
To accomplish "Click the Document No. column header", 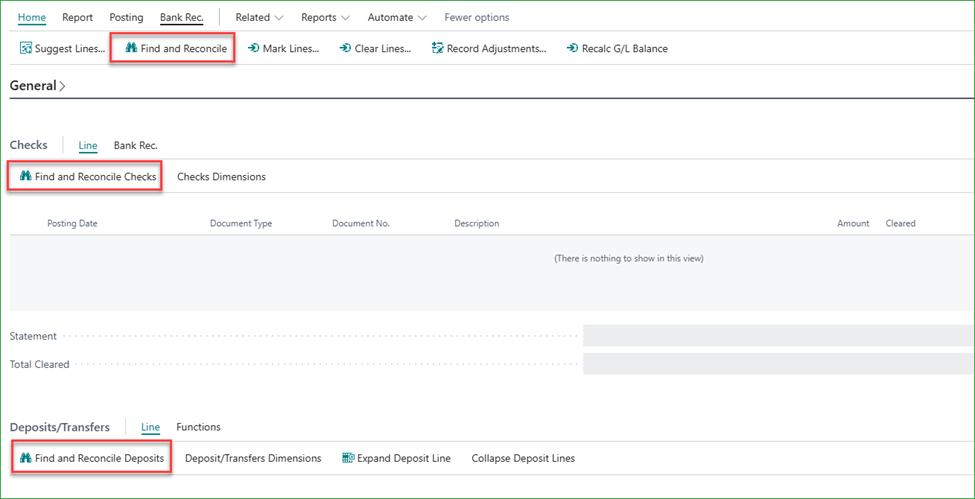I will click(361, 223).
